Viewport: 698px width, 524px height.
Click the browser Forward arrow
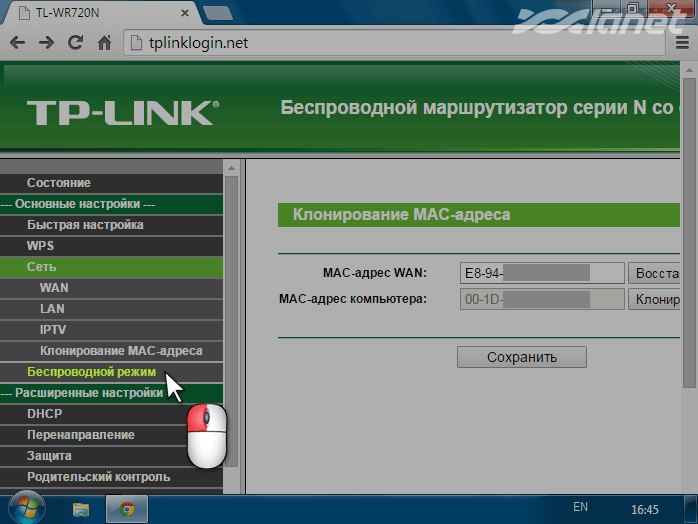[47, 43]
